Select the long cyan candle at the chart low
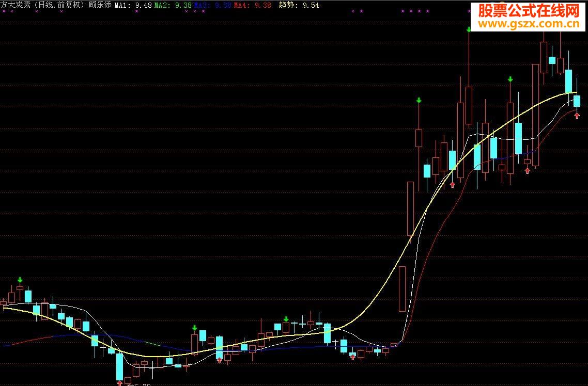The height and width of the screenshot is (386, 588). coord(120,367)
